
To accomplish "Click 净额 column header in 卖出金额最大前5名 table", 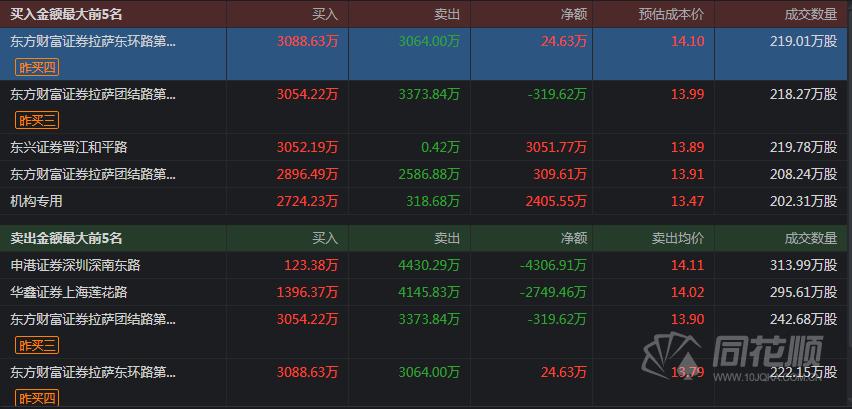I will [x=574, y=238].
